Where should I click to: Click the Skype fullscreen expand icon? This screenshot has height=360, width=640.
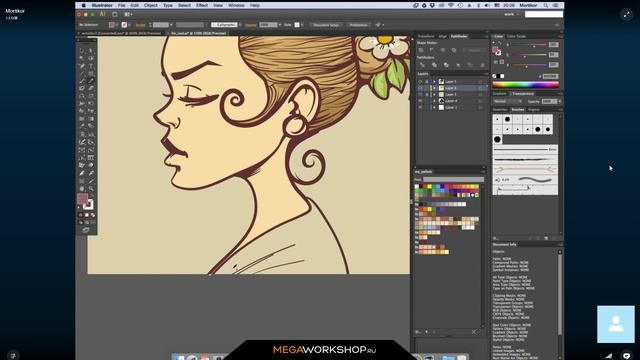(626, 14)
